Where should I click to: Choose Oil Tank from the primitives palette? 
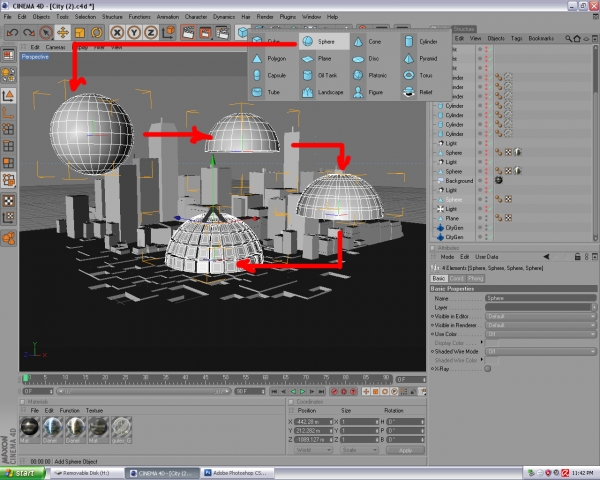pos(324,75)
